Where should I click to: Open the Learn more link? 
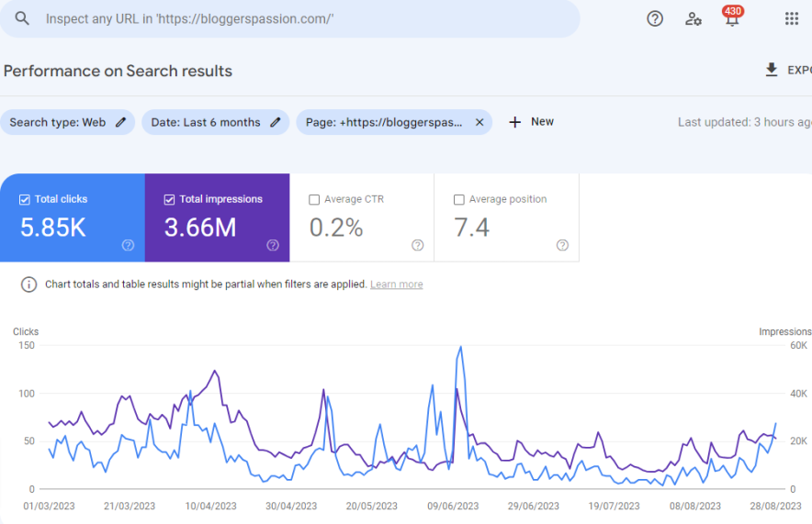pos(396,284)
